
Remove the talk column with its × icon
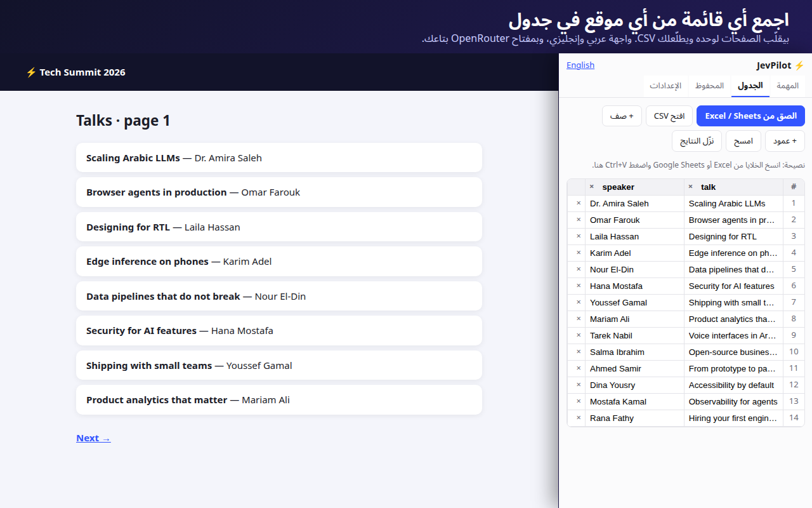(x=691, y=187)
